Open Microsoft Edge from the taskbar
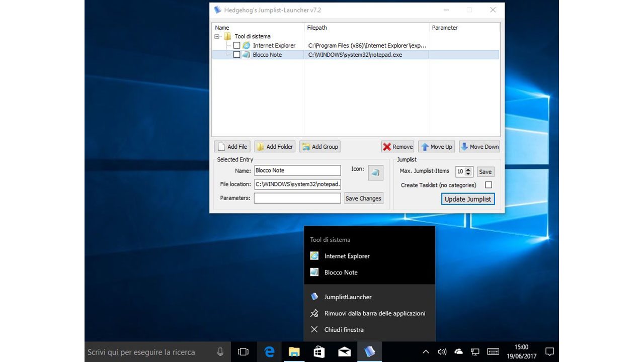Screen dimensions: 644x362 (x=269, y=352)
